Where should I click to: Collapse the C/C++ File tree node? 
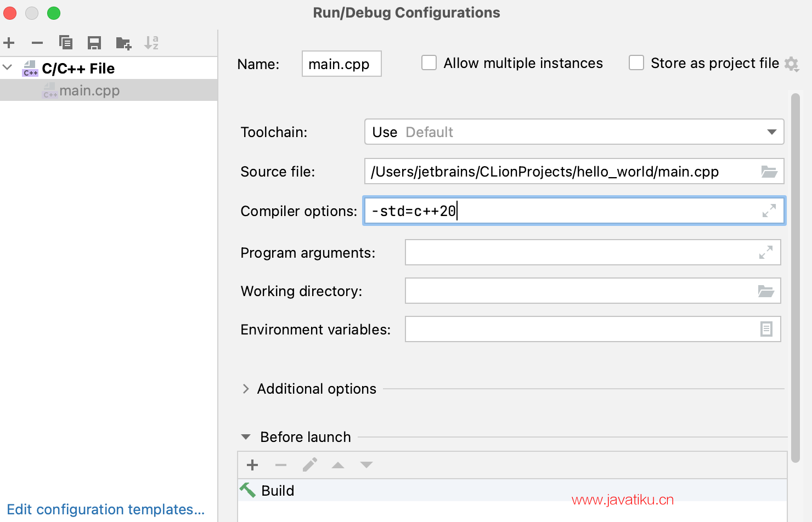(x=8, y=67)
